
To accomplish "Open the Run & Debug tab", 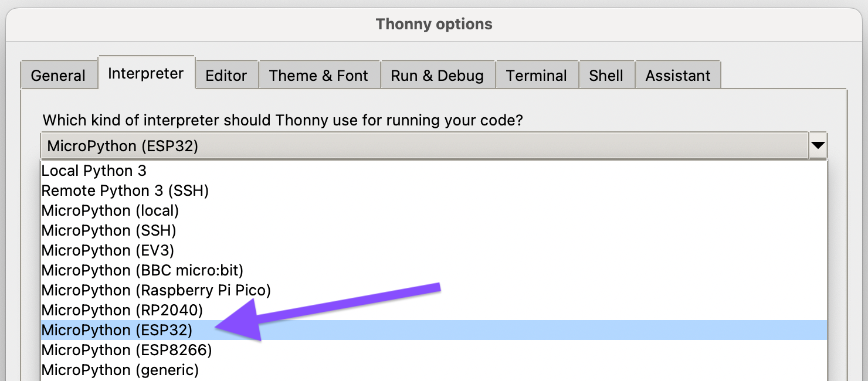I will pyautogui.click(x=437, y=76).
